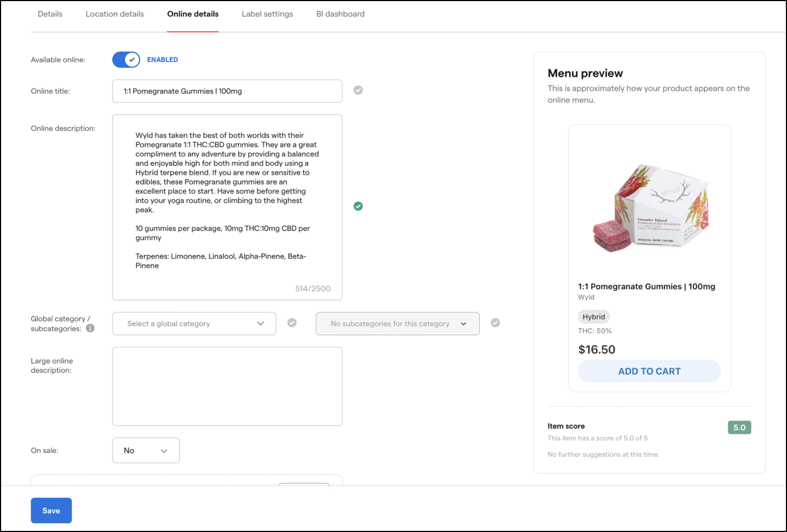Select the Online details tab
This screenshot has width=787, height=532.
pos(193,14)
